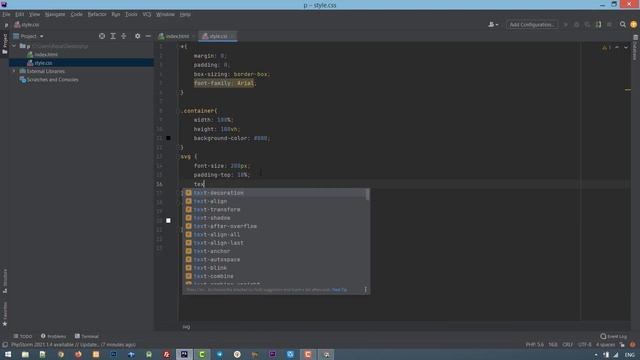This screenshot has height=360, width=640.
Task: Click the Add Configuration button
Action: 532,24
